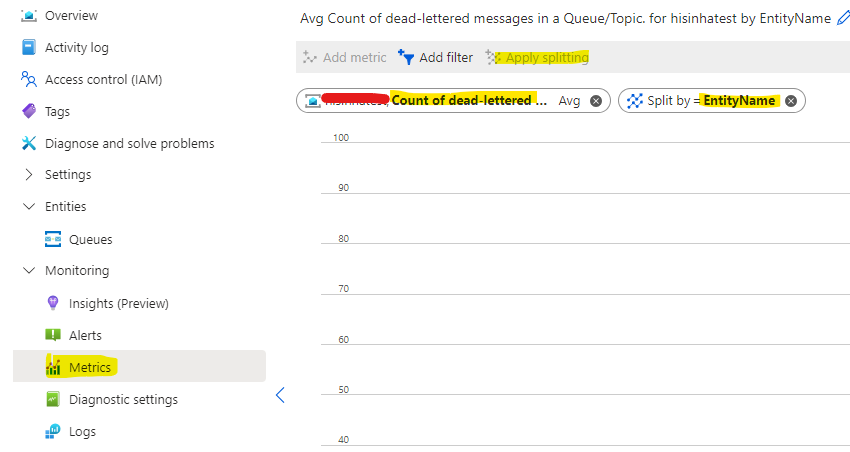
Task: Open Insights (Preview)
Action: point(119,304)
